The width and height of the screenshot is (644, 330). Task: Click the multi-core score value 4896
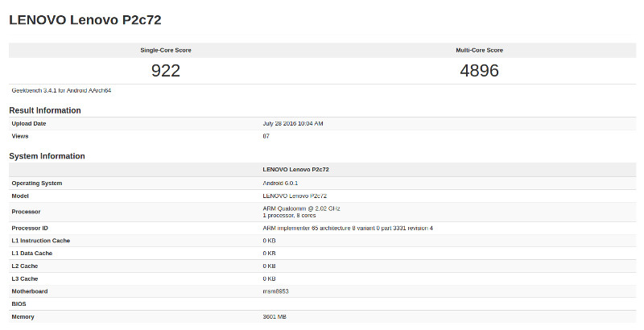coord(479,71)
